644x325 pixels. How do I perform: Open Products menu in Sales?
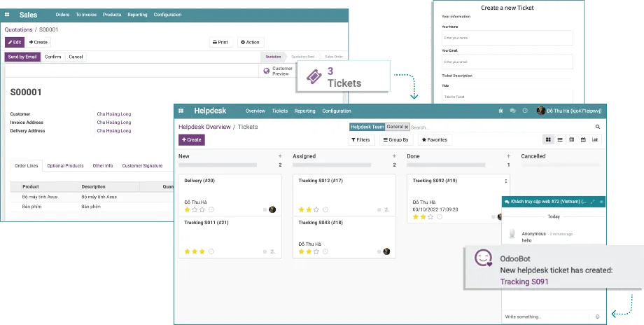pyautogui.click(x=112, y=15)
